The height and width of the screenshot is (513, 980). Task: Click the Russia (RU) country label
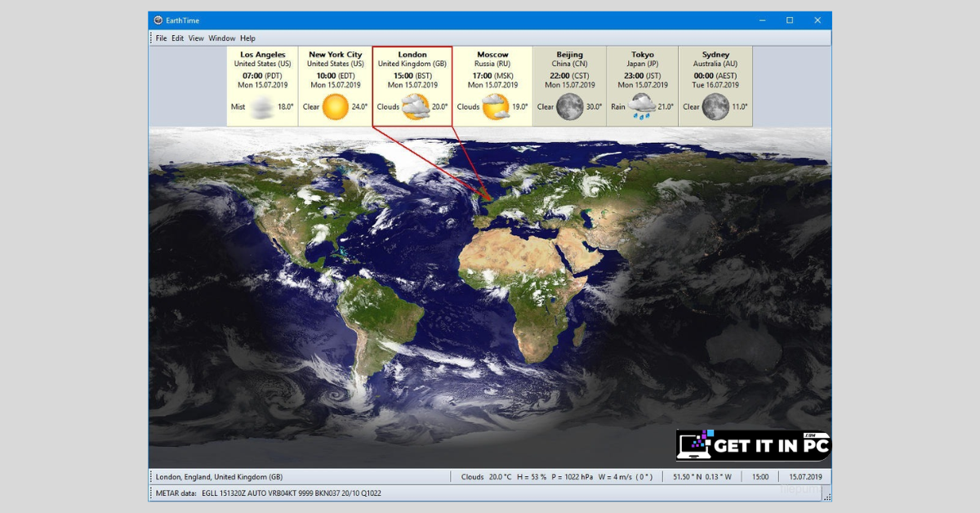coord(492,64)
